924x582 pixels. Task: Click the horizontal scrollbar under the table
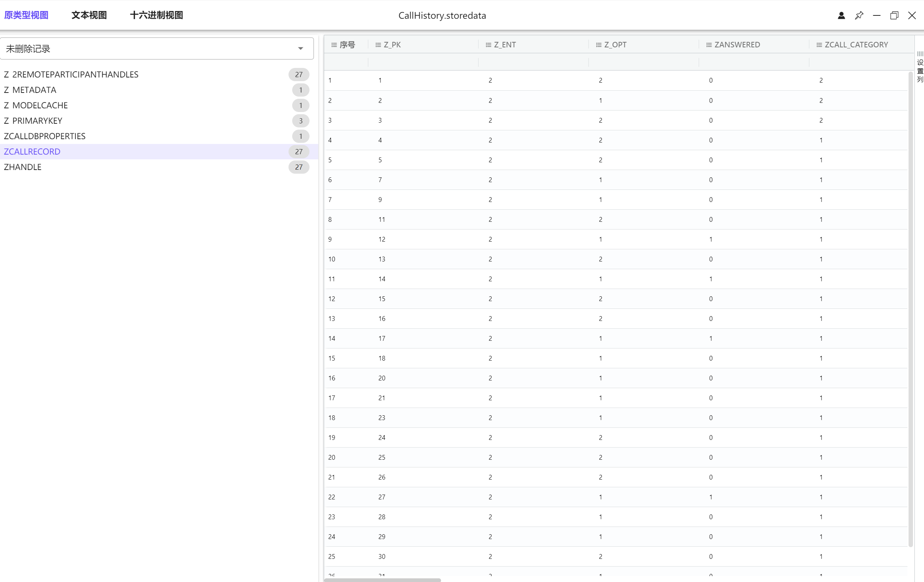(x=382, y=580)
